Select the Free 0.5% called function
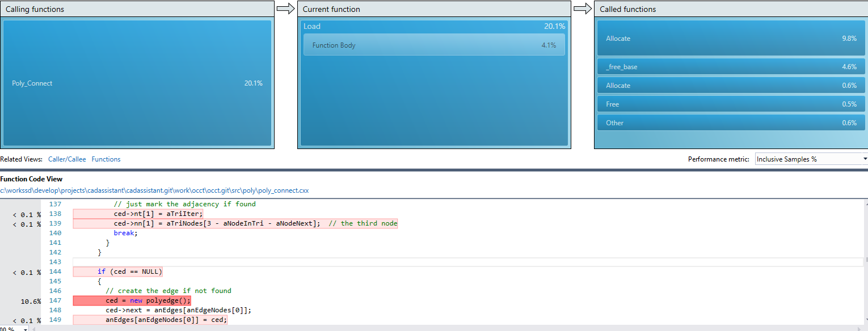Viewport: 868px width, 331px height. [731, 104]
